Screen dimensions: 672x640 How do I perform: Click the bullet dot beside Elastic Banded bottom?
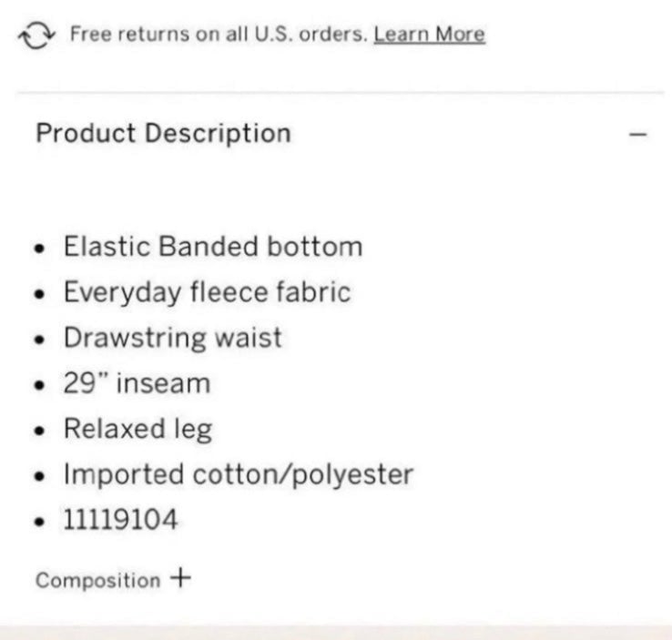click(39, 249)
